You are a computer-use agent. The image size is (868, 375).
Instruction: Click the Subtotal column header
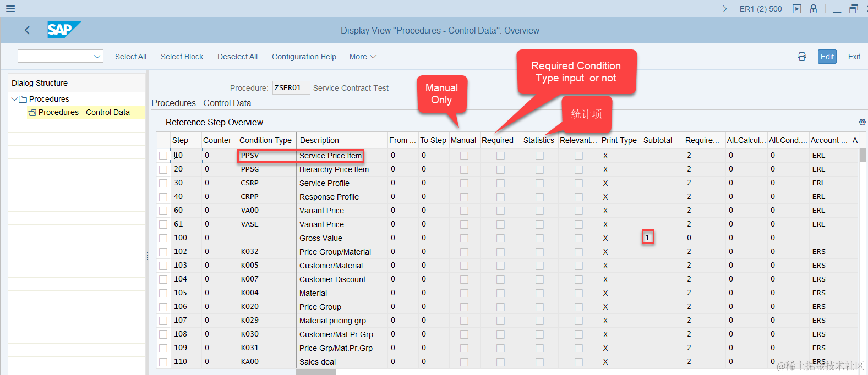tap(662, 140)
